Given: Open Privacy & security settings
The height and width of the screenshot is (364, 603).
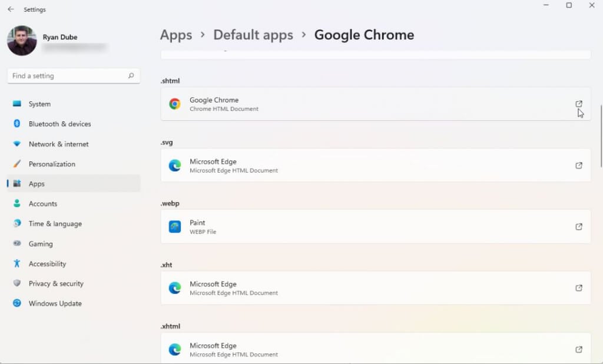Looking at the screenshot, I should click(x=56, y=284).
